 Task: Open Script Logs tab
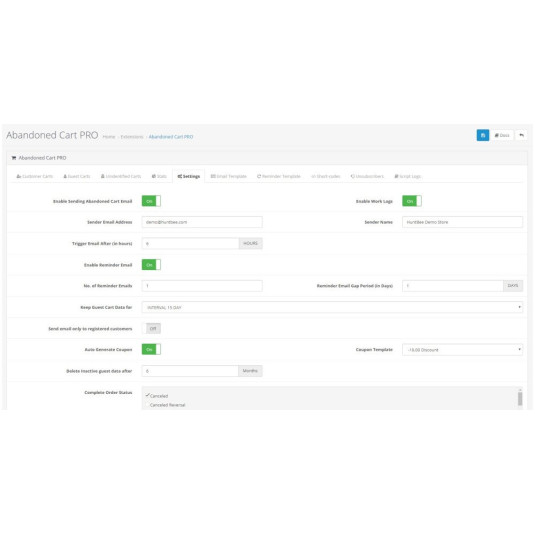tap(407, 176)
